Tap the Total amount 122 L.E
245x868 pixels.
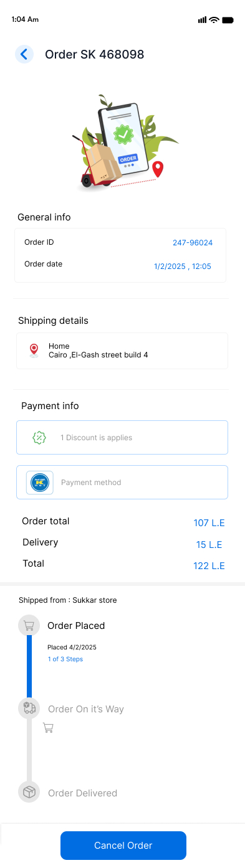(x=209, y=566)
